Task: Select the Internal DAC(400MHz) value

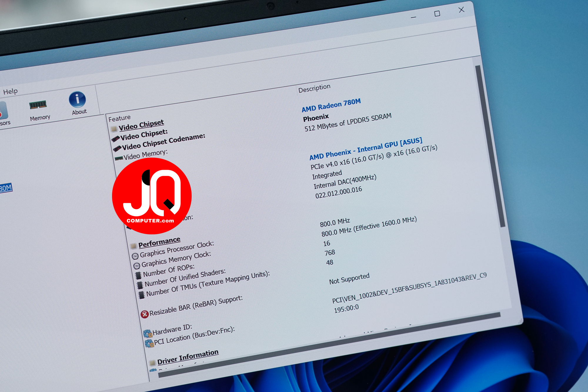Action: click(x=345, y=182)
